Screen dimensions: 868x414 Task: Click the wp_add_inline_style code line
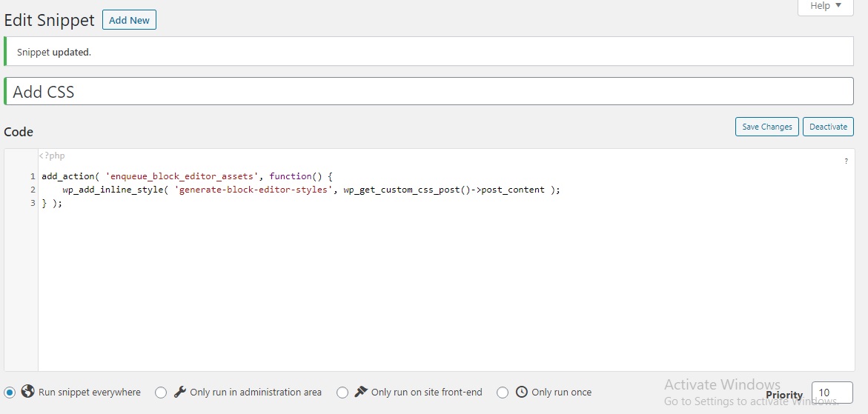tap(311, 190)
